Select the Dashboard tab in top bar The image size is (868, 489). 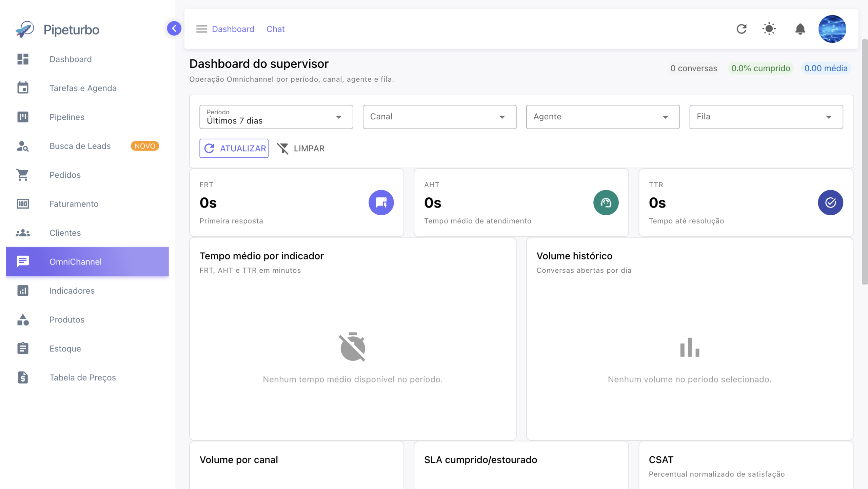pos(233,29)
